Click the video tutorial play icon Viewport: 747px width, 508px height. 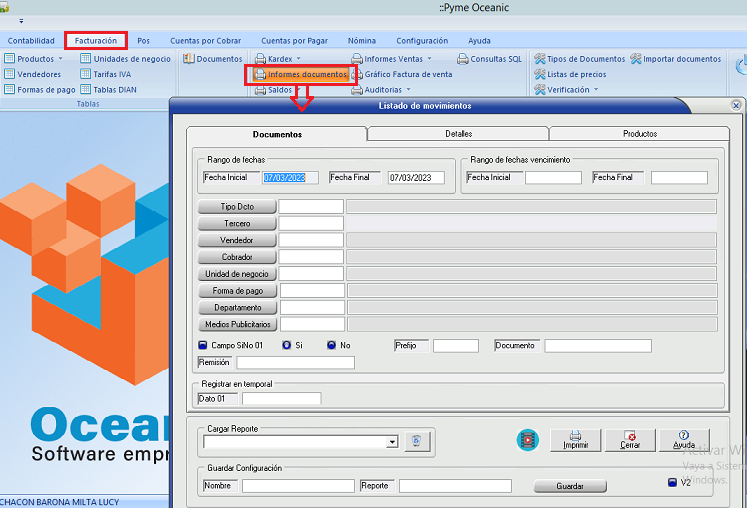(x=528, y=440)
